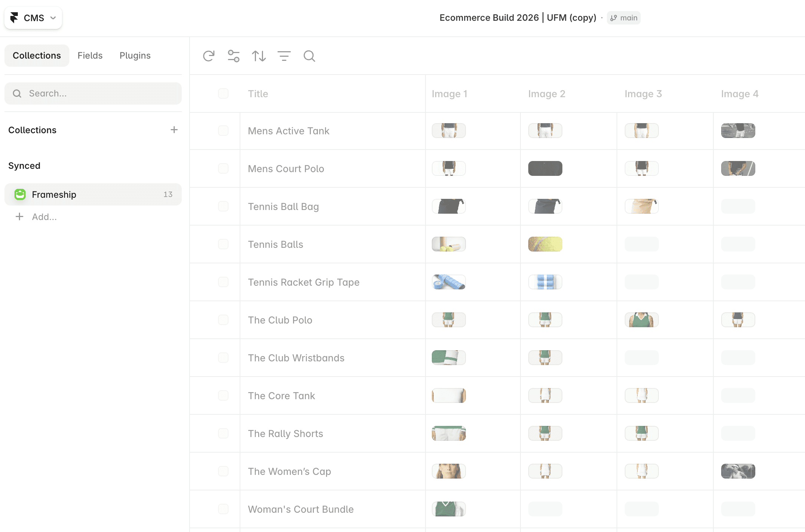Click the sort arrows icon
This screenshot has width=805, height=532.
259,56
